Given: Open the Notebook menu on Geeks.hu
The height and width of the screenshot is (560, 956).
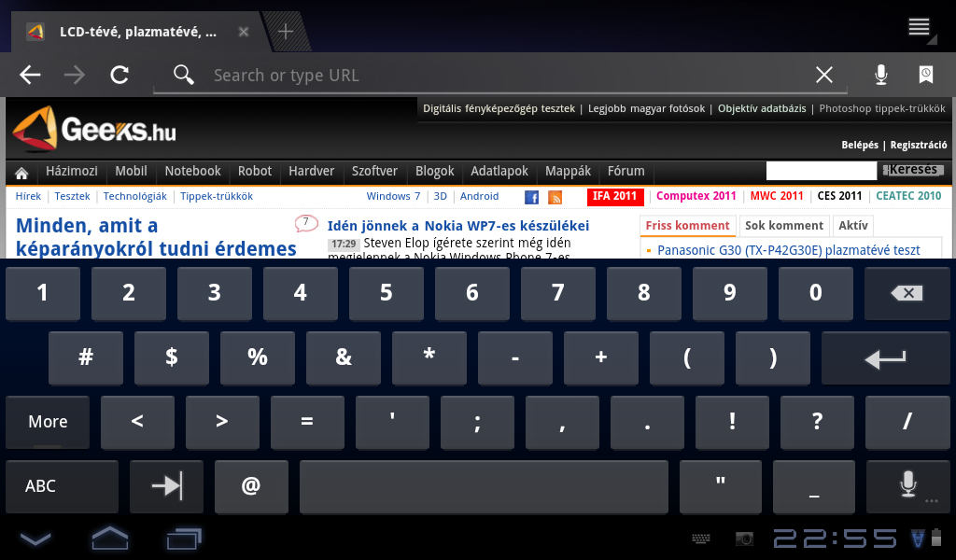Looking at the screenshot, I should tap(192, 172).
